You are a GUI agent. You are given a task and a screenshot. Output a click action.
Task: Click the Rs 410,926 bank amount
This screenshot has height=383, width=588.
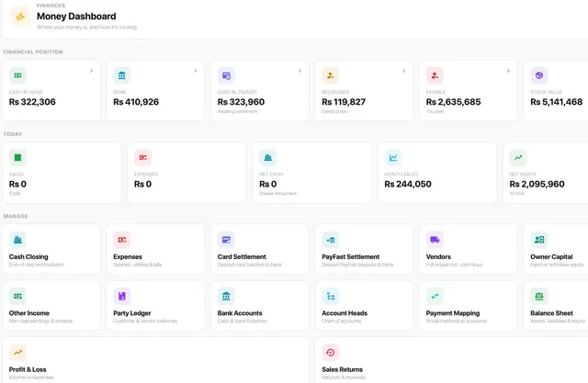(136, 102)
